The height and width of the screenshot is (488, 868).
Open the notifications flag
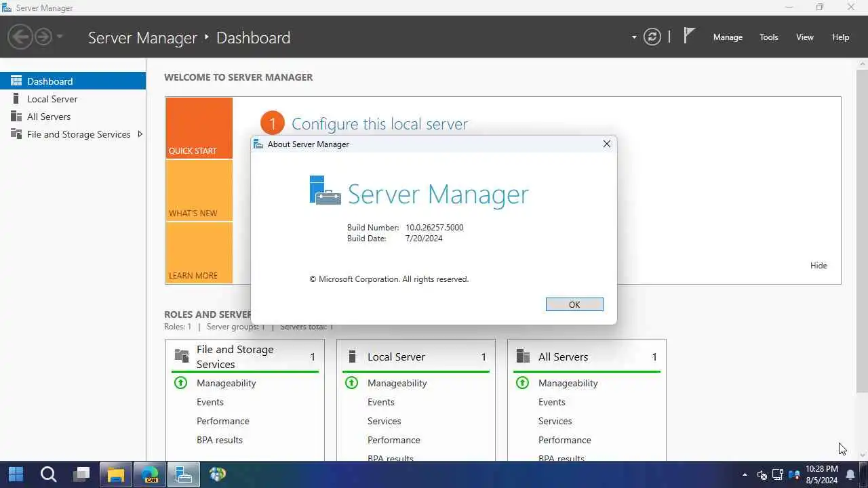tap(689, 36)
